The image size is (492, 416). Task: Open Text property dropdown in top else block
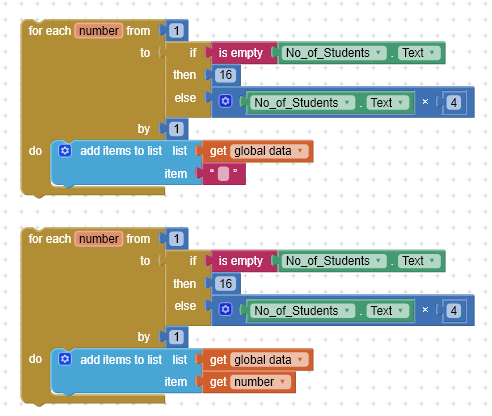tap(388, 103)
